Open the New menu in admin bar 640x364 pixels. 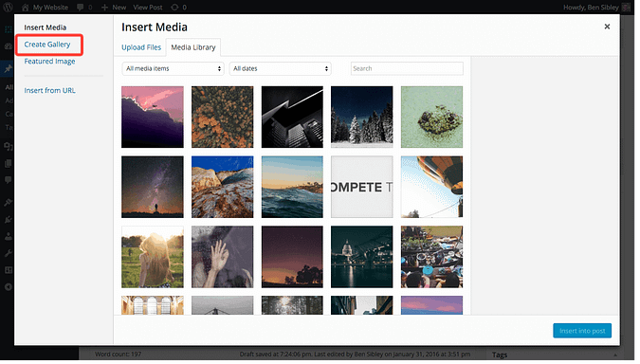click(x=115, y=8)
